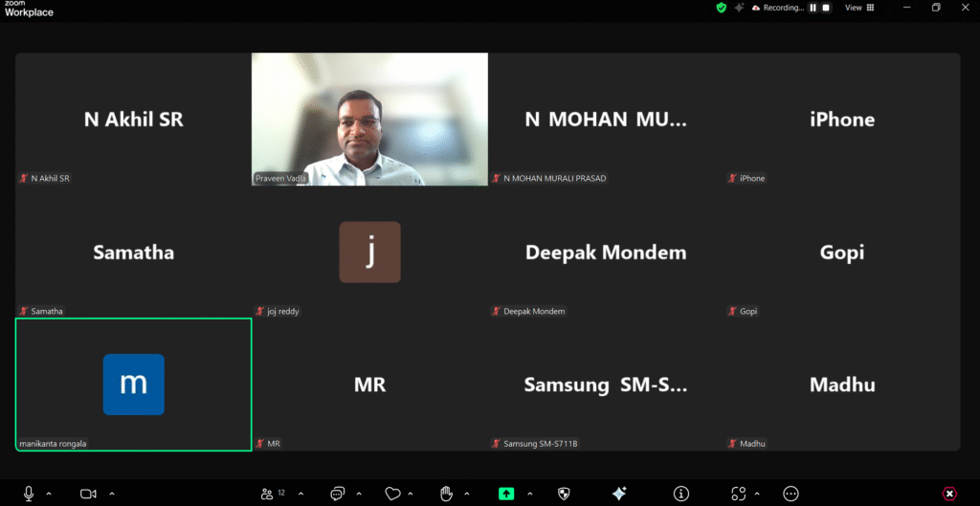
Task: Stop the recording
Action: tap(826, 8)
